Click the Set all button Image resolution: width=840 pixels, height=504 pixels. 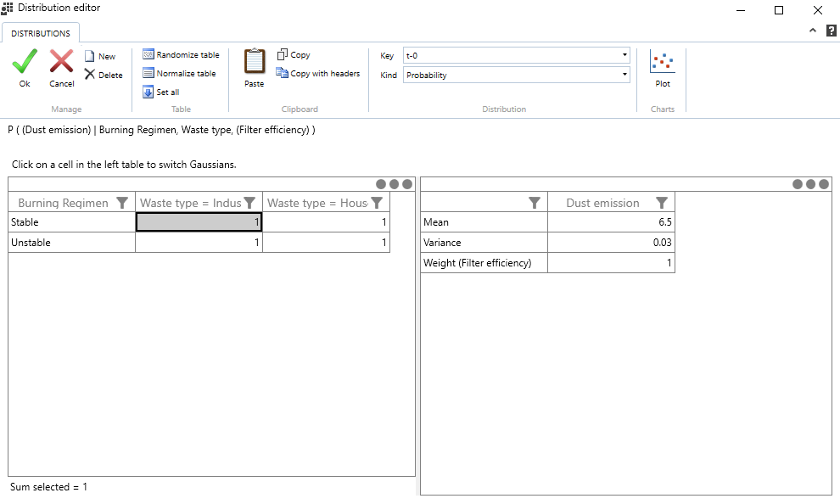pos(161,92)
